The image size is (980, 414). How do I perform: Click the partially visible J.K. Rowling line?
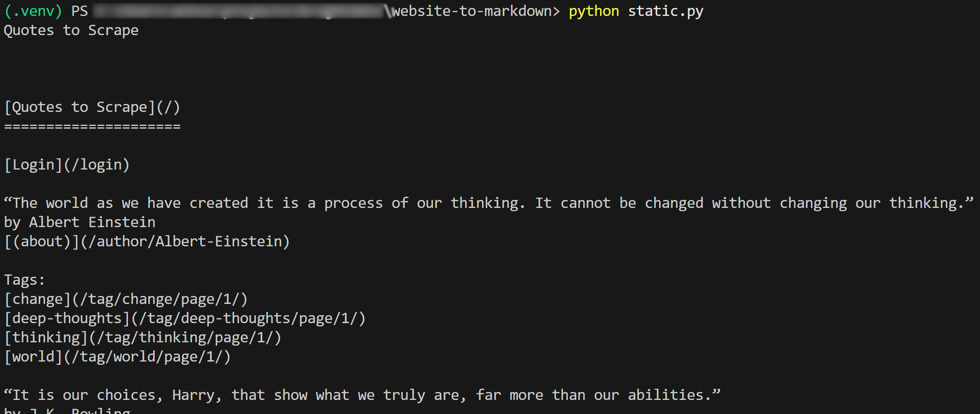(x=67, y=410)
